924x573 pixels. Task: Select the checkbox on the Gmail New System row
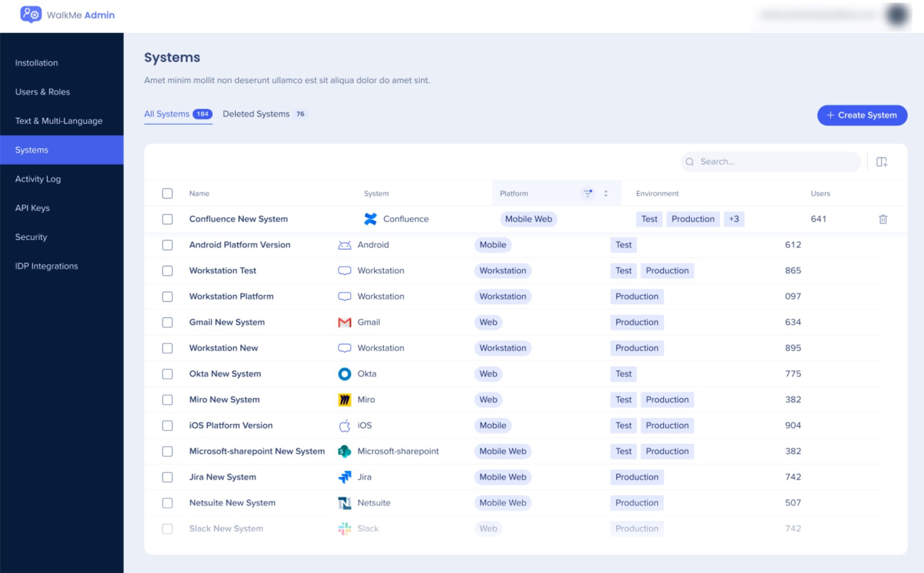[x=167, y=322]
